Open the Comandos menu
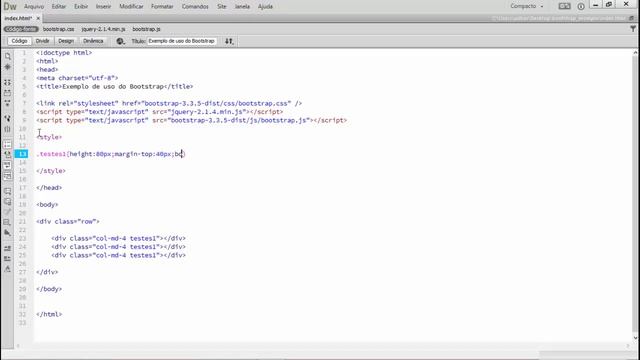The width and height of the screenshot is (640, 360). (195, 7)
